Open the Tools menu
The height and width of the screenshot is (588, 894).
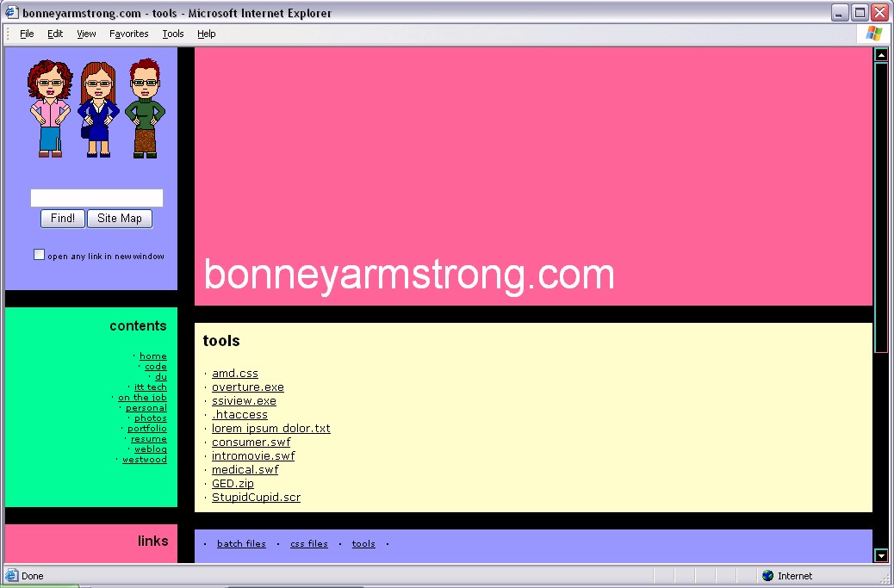173,34
